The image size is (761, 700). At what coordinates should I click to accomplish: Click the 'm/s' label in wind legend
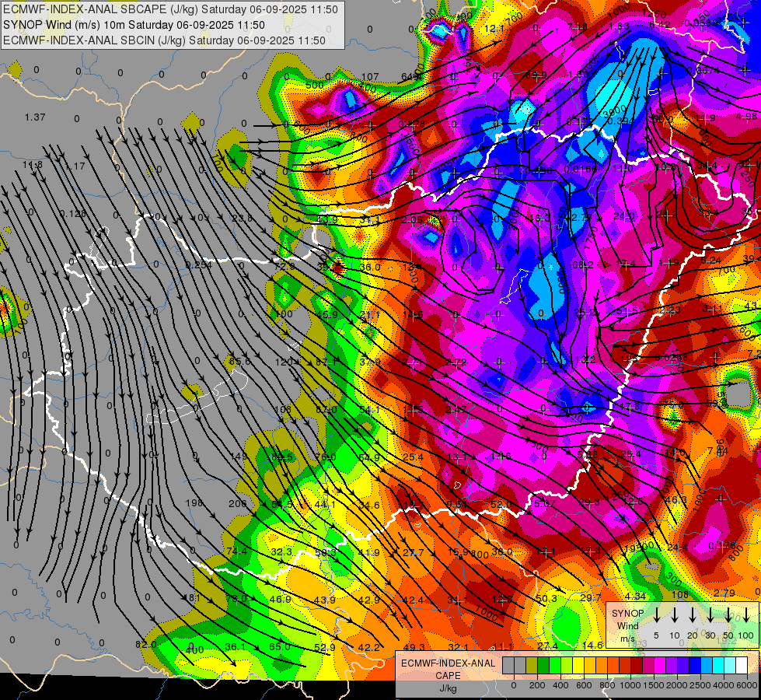point(627,639)
